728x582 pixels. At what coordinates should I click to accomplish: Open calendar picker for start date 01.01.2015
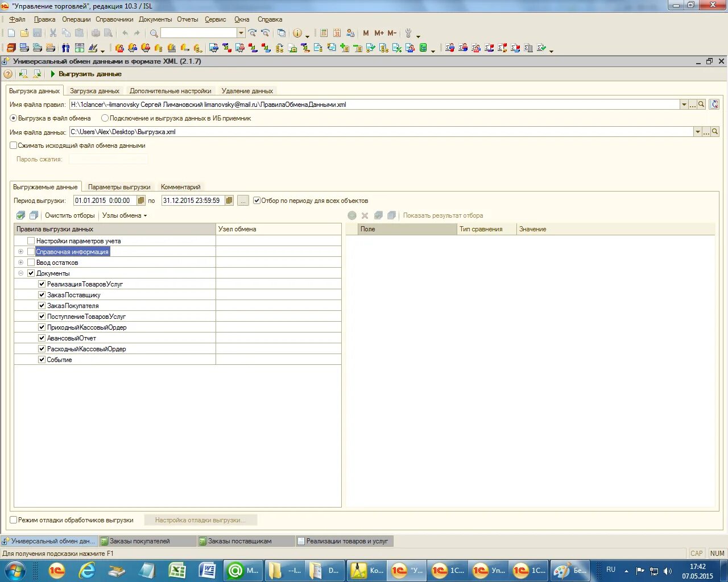coord(141,201)
